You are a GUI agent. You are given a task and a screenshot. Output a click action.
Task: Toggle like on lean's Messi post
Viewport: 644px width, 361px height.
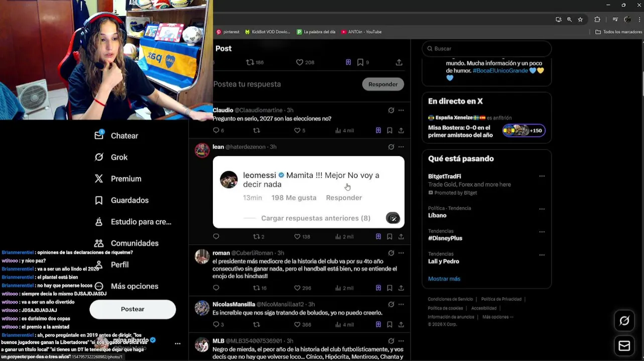(x=302, y=236)
